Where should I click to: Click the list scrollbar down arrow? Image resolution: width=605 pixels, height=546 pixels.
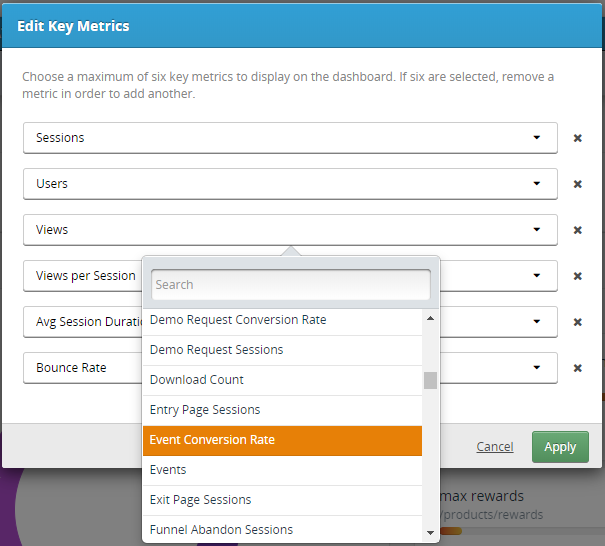point(431,533)
